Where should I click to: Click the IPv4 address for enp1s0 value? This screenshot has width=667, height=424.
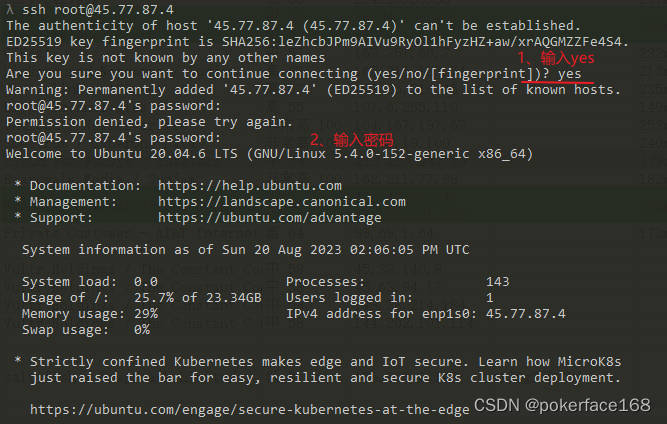coord(525,313)
